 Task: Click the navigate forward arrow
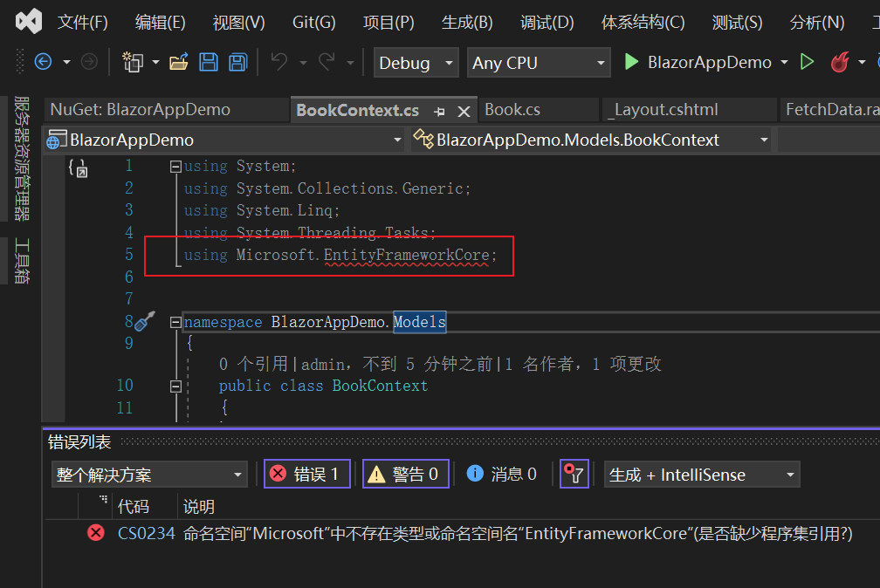click(89, 62)
